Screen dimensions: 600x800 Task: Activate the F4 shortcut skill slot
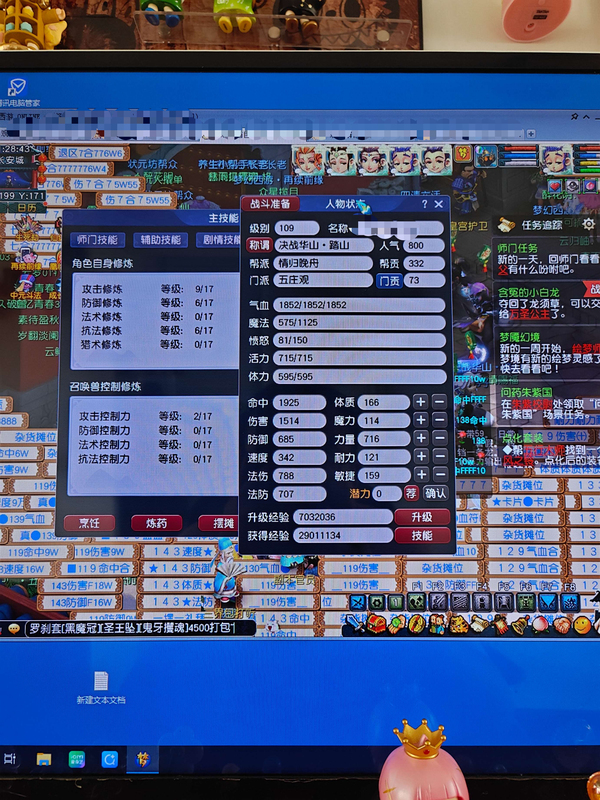tap(482, 602)
